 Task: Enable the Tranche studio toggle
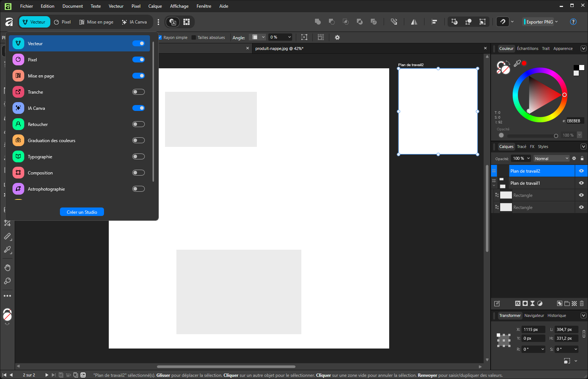[x=139, y=92]
